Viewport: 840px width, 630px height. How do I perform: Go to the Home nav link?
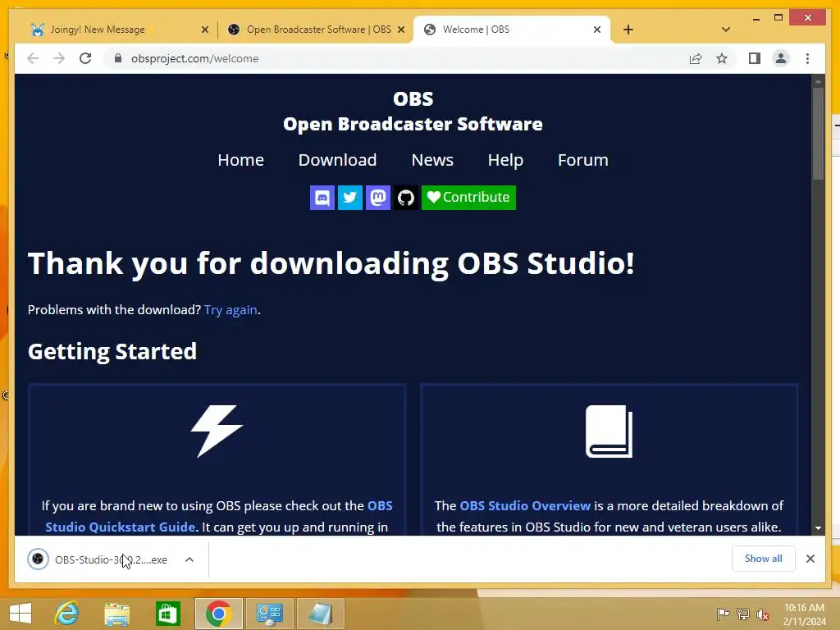pos(240,160)
